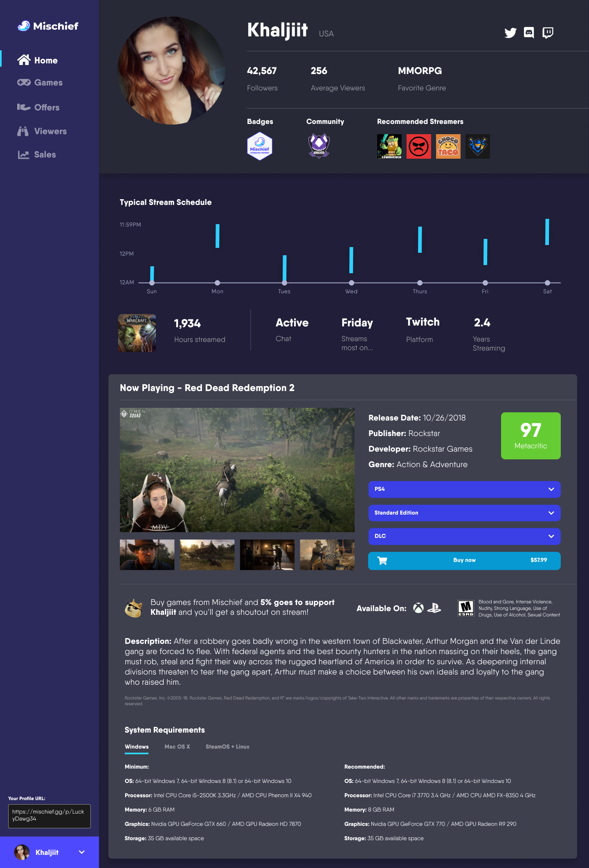Click the shopping cart icon

click(382, 560)
